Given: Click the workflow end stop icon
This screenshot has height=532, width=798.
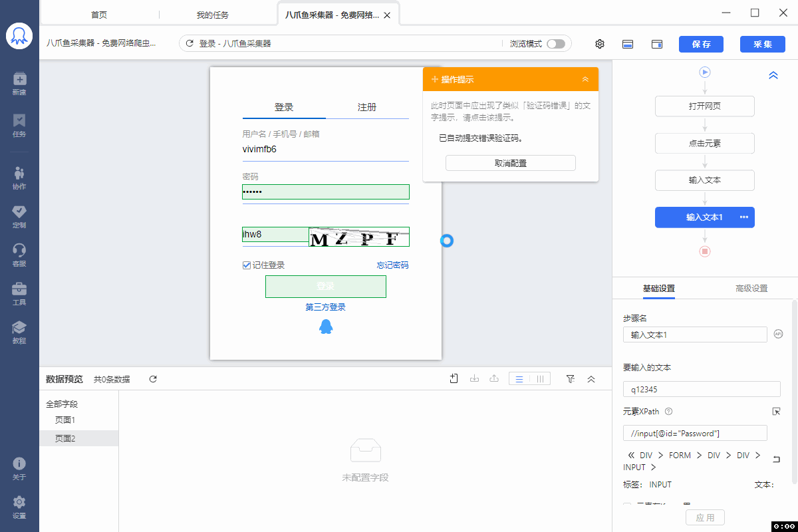Looking at the screenshot, I should tap(705, 251).
